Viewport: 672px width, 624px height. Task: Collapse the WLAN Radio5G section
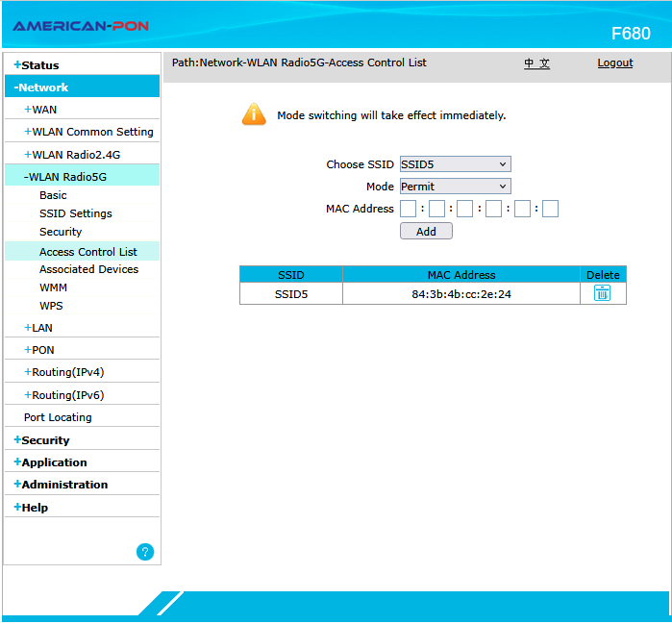coord(67,177)
